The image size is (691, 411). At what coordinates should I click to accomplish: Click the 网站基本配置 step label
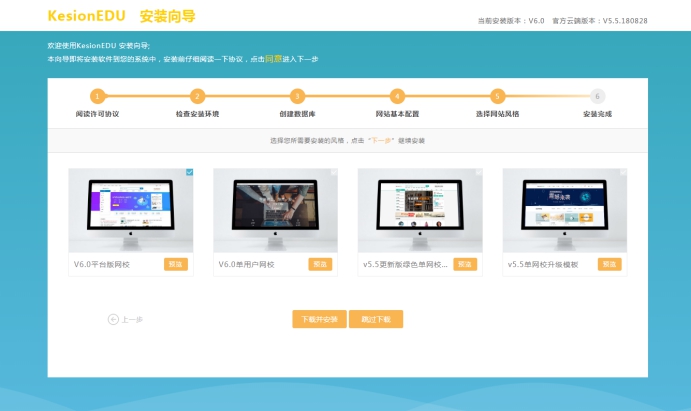click(398, 114)
